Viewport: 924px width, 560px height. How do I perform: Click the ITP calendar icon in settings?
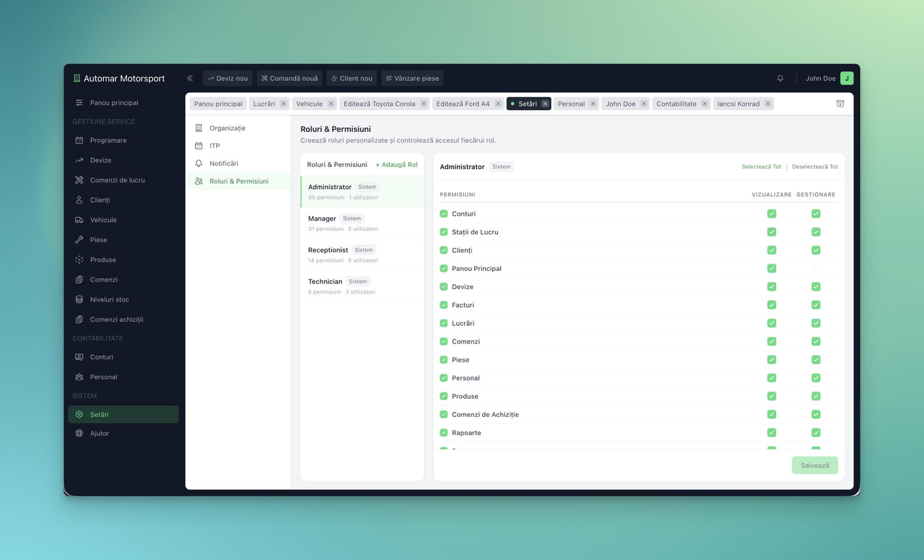[199, 145]
